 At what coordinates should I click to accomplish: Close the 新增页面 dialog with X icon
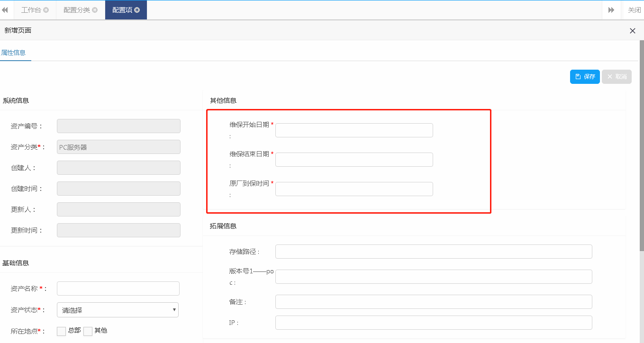pyautogui.click(x=632, y=31)
